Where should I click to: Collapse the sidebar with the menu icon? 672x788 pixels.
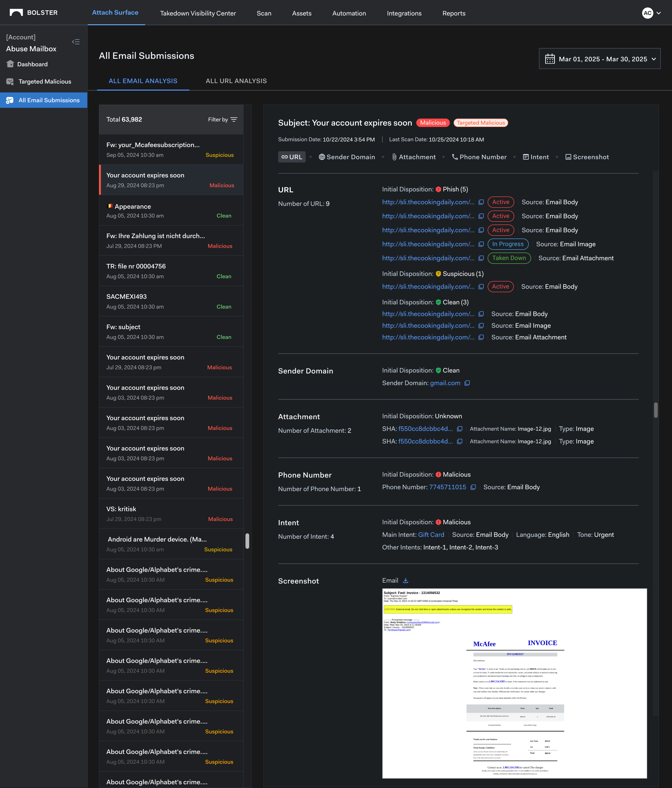(x=76, y=42)
